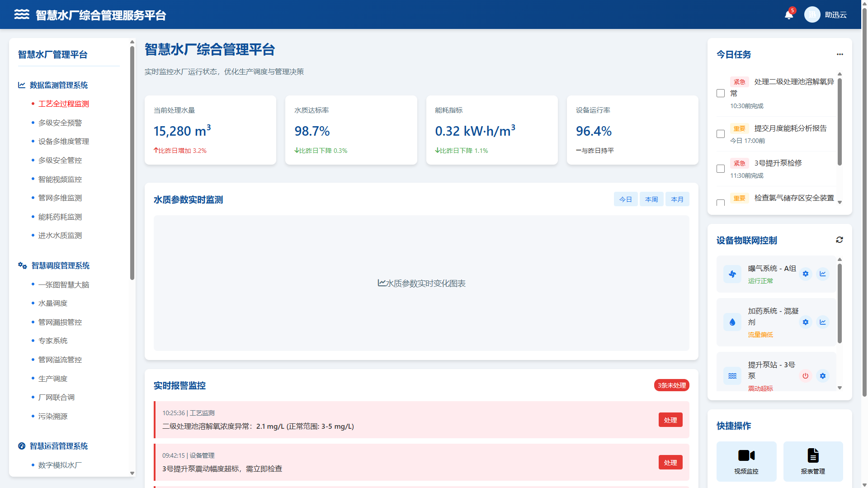This screenshot has height=488, width=868.
Task: Click the wave logo icon in header
Action: tap(22, 14)
